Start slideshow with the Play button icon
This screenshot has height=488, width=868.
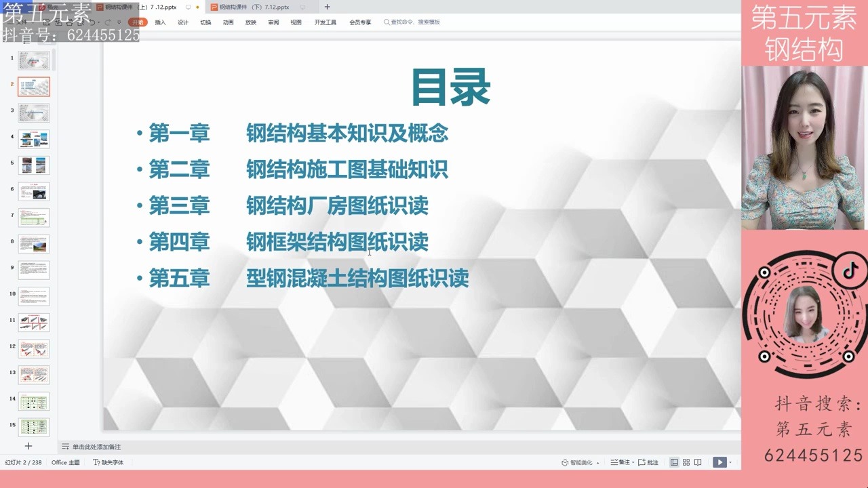click(x=719, y=462)
